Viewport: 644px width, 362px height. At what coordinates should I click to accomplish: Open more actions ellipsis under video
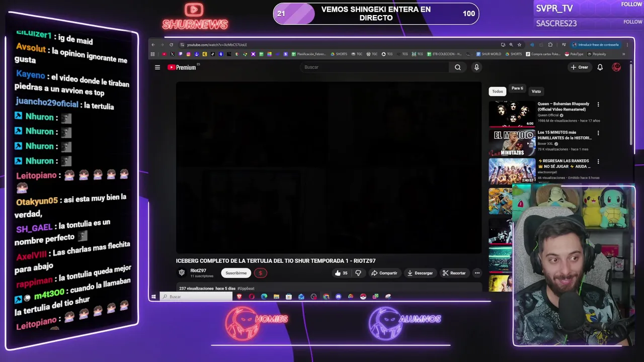pos(477,273)
